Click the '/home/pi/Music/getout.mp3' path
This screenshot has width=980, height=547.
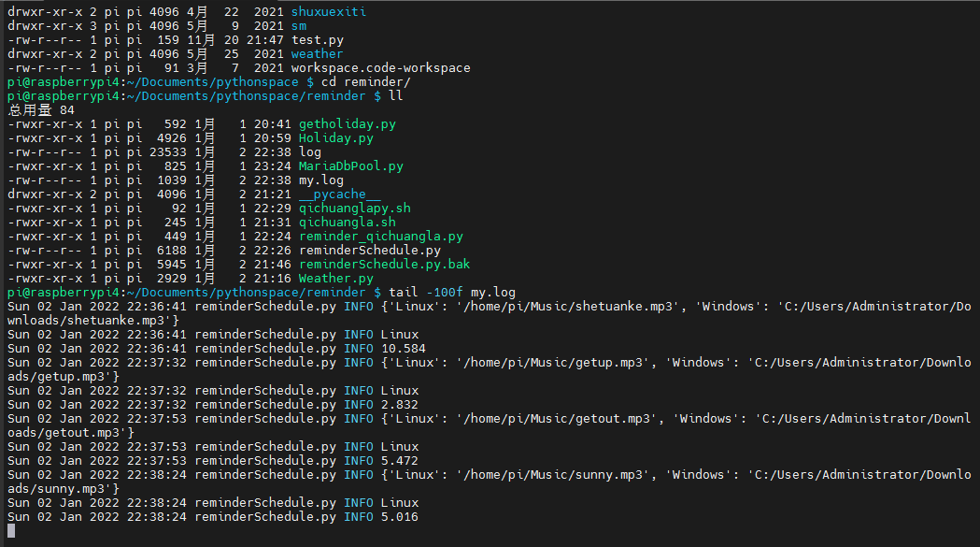point(557,419)
